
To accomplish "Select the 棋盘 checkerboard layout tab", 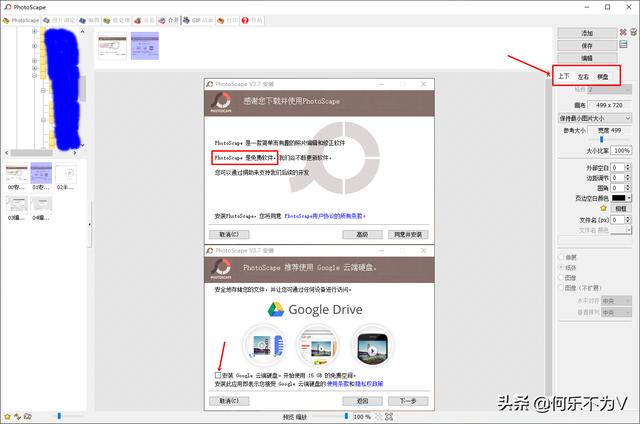I will [x=603, y=77].
